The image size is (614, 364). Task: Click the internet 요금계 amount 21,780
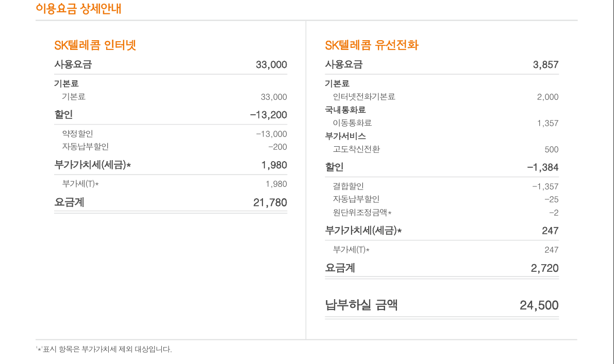click(270, 203)
